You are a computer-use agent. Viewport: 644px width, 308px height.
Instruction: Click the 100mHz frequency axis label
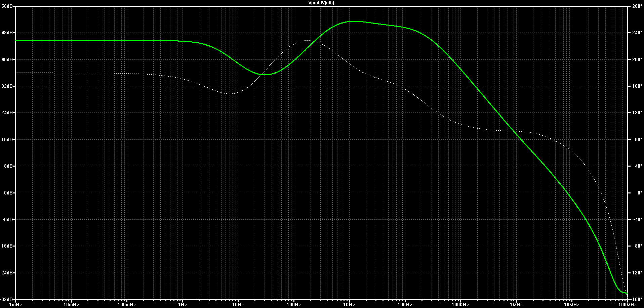pos(127,305)
